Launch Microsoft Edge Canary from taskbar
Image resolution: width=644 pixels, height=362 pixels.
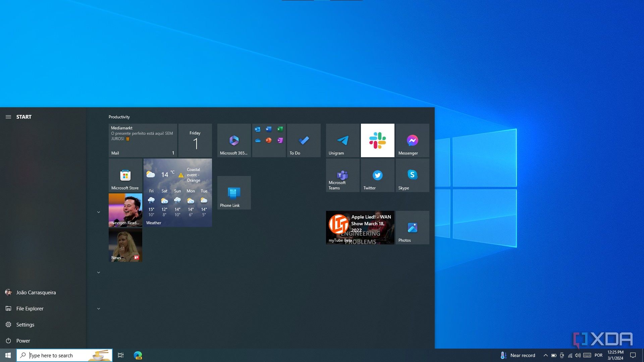pyautogui.click(x=138, y=355)
